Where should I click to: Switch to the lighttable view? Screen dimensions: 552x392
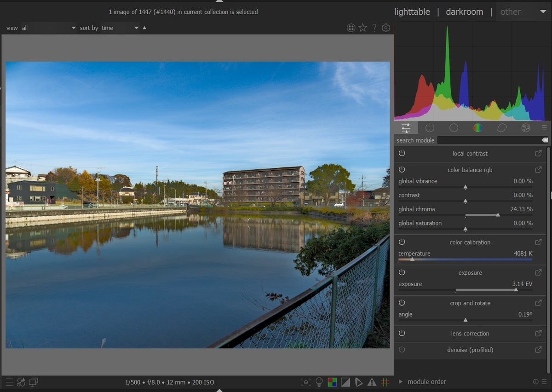(412, 12)
